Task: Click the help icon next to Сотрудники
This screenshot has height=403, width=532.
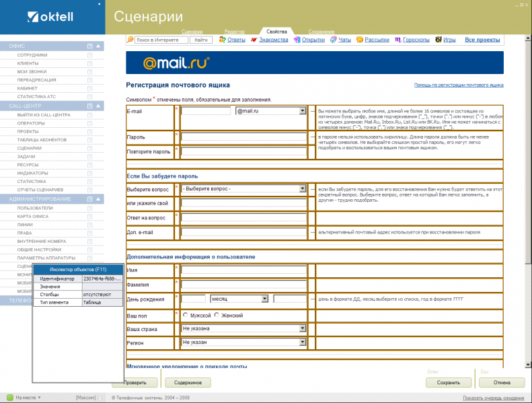Action: pos(89,55)
